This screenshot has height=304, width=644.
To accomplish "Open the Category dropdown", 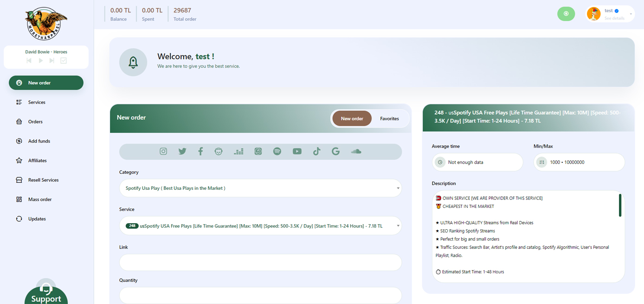I will tap(260, 188).
